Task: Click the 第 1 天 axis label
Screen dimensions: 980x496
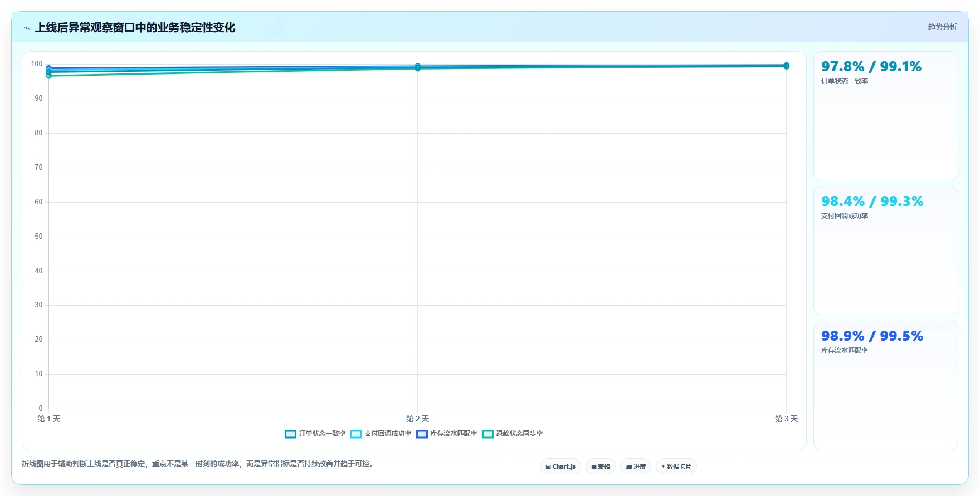Action: [x=49, y=419]
